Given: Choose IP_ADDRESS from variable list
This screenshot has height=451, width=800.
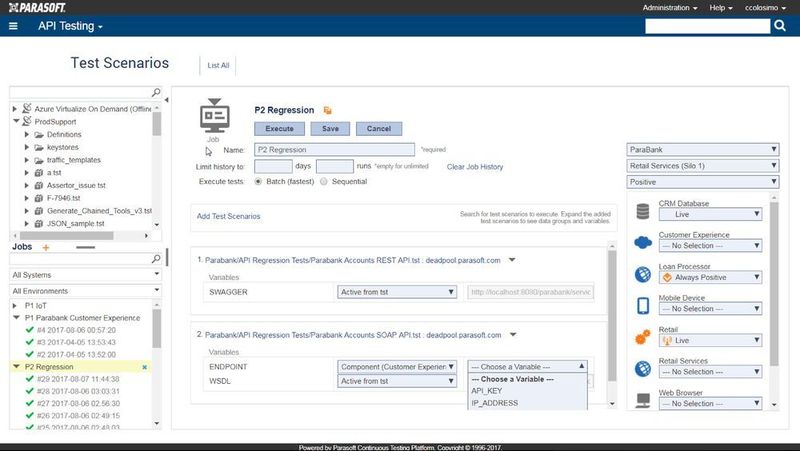Looking at the screenshot, I should [494, 403].
